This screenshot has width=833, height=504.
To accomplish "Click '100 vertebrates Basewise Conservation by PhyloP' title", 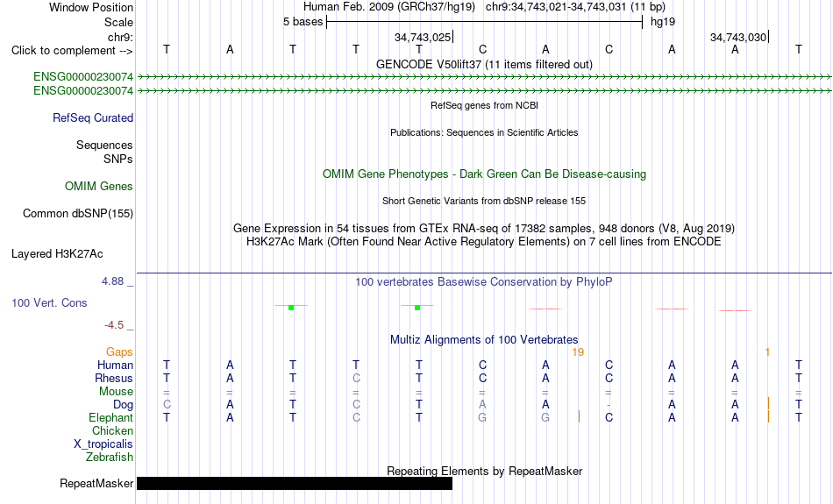I will click(483, 282).
